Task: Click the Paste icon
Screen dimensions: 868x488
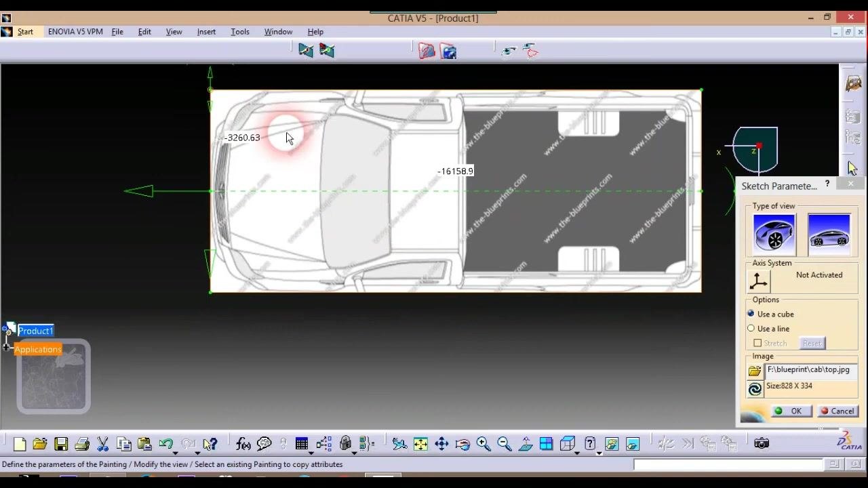Action: [x=144, y=444]
